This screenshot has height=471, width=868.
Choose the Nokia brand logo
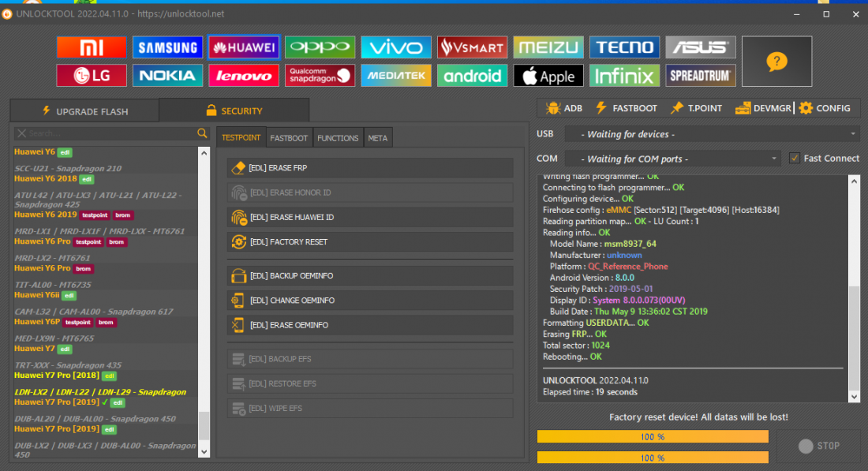pos(167,76)
